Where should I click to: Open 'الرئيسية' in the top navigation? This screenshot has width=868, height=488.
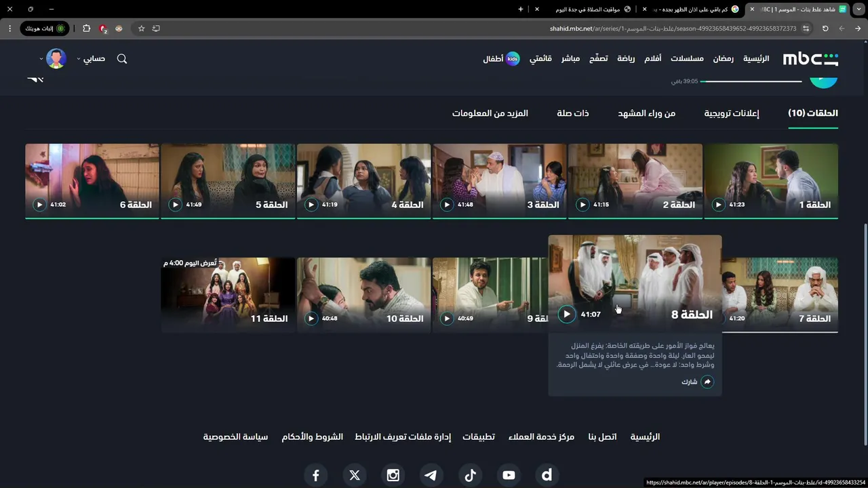[x=756, y=59]
